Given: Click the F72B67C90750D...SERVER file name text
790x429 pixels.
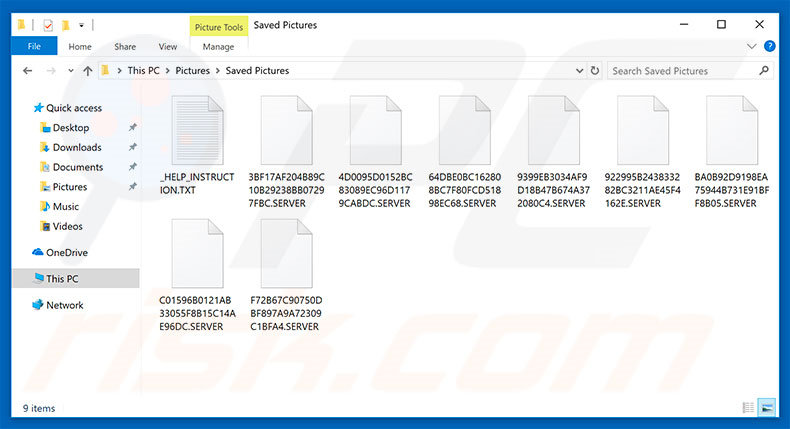Looking at the screenshot, I should (x=286, y=313).
